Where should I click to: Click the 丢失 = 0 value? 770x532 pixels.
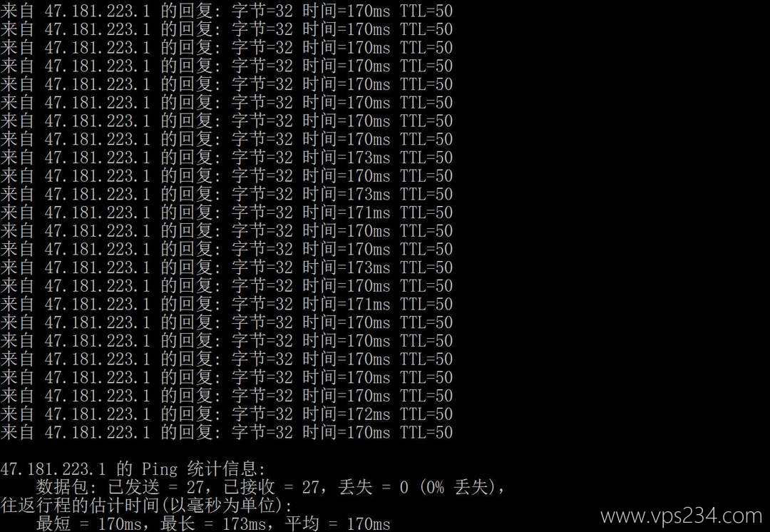point(373,487)
